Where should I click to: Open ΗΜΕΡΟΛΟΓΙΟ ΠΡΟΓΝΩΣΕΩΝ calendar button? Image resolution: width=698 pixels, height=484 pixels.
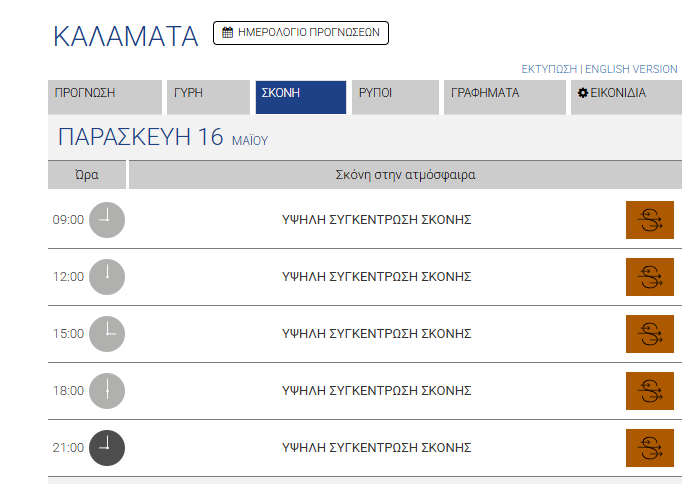(301, 33)
